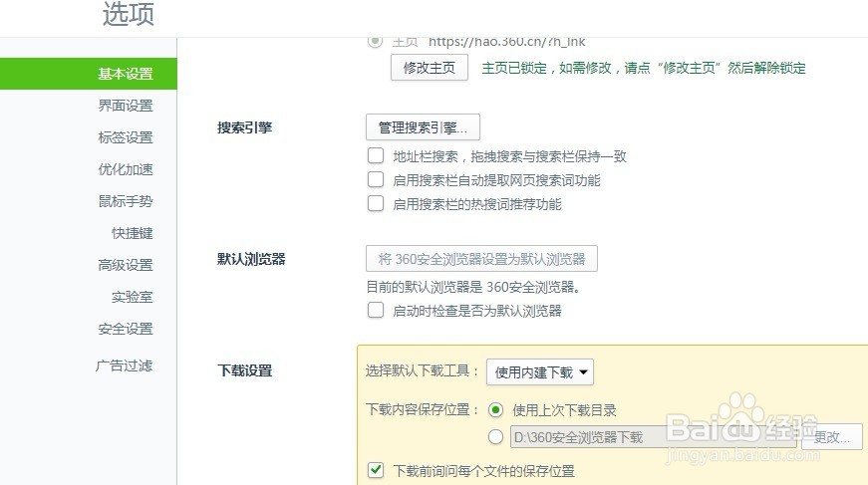Viewport: 868px width, 485px height.
Task: Click the 搜索引擎 section label
Action: [244, 127]
